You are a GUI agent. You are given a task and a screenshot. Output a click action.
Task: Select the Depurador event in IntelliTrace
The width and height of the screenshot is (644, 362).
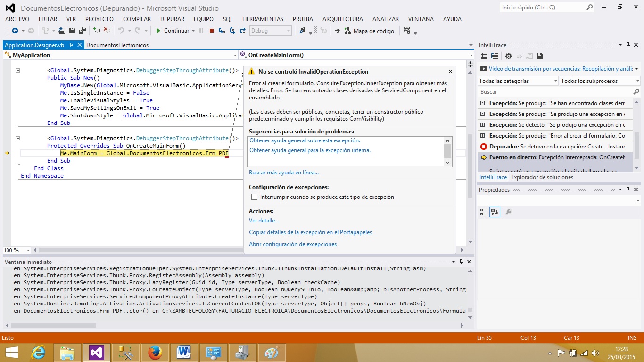555,147
